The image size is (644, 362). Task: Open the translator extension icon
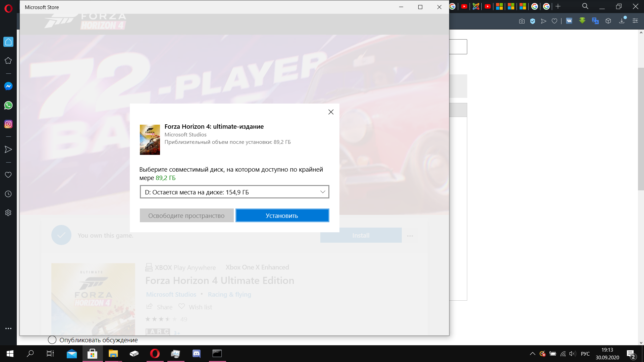tap(595, 21)
